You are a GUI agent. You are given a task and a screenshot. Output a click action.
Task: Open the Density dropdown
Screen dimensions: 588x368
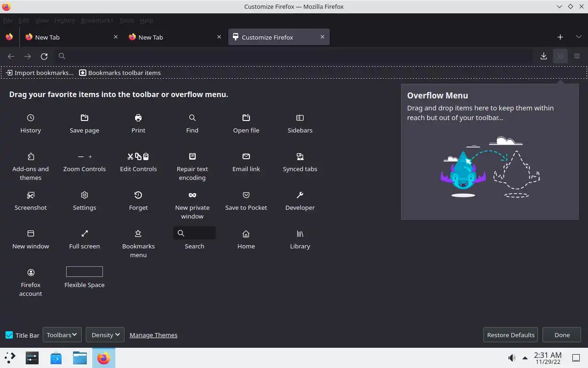(105, 335)
